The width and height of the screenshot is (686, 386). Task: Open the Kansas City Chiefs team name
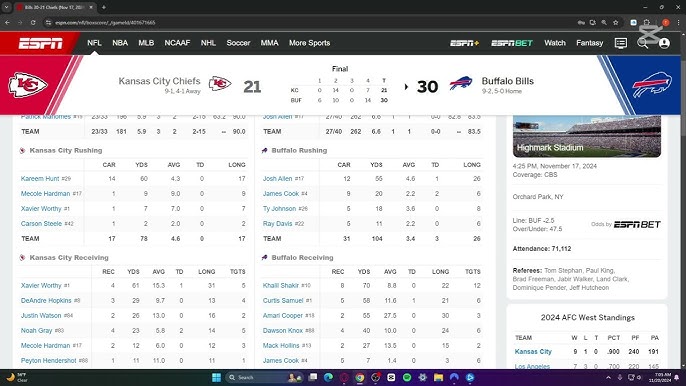click(x=159, y=81)
